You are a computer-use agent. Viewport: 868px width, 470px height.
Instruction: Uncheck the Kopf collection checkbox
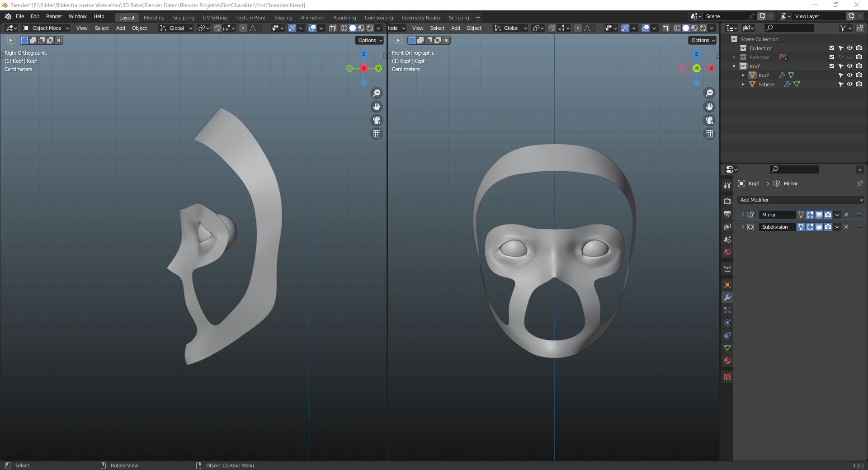pos(831,66)
